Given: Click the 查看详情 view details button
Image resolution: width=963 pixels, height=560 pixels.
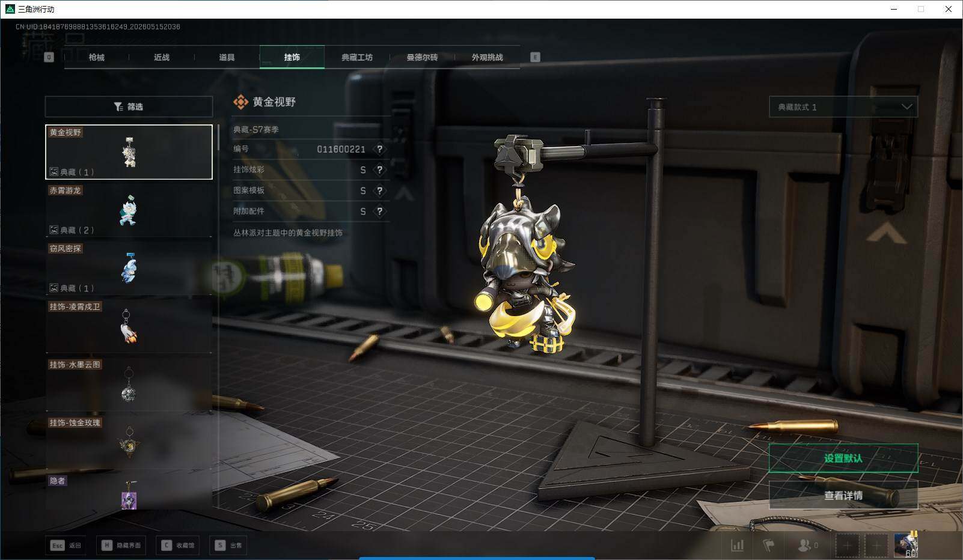Looking at the screenshot, I should click(x=843, y=496).
